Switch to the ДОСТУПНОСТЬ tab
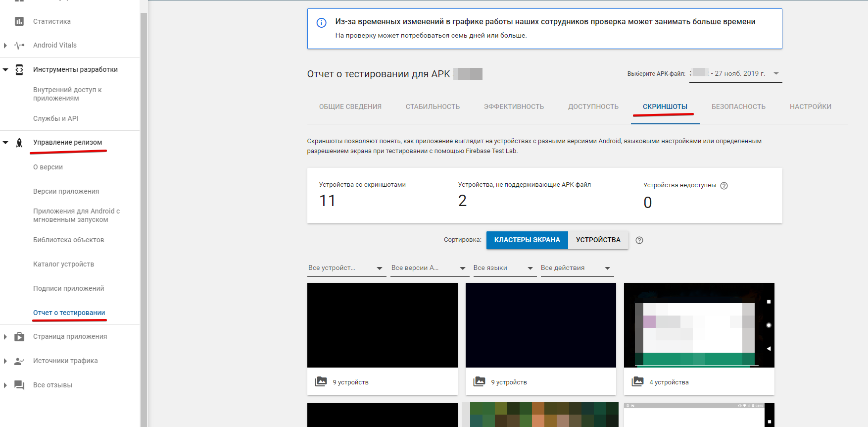868x427 pixels. pos(593,107)
